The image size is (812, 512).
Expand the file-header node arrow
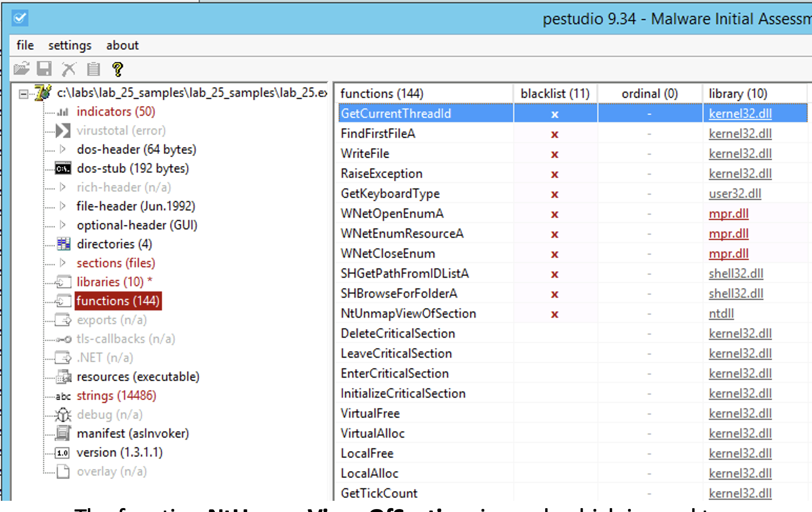[63, 206]
